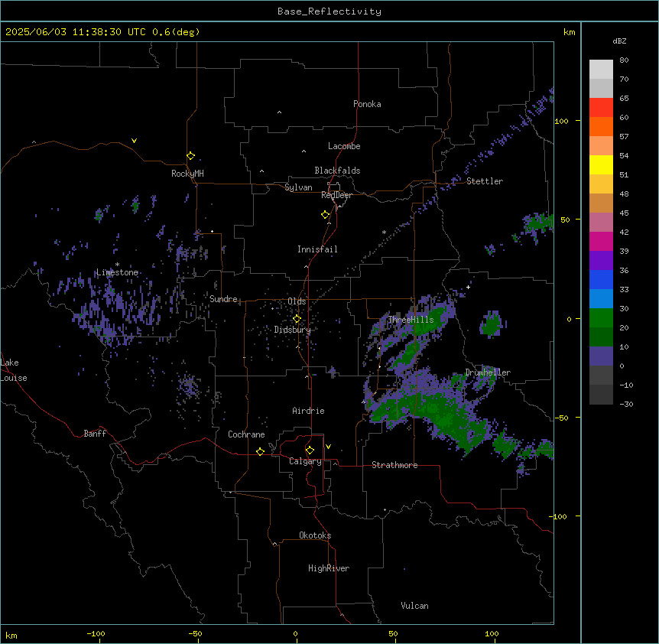Click the km unit label at bottom left

pos(11,635)
